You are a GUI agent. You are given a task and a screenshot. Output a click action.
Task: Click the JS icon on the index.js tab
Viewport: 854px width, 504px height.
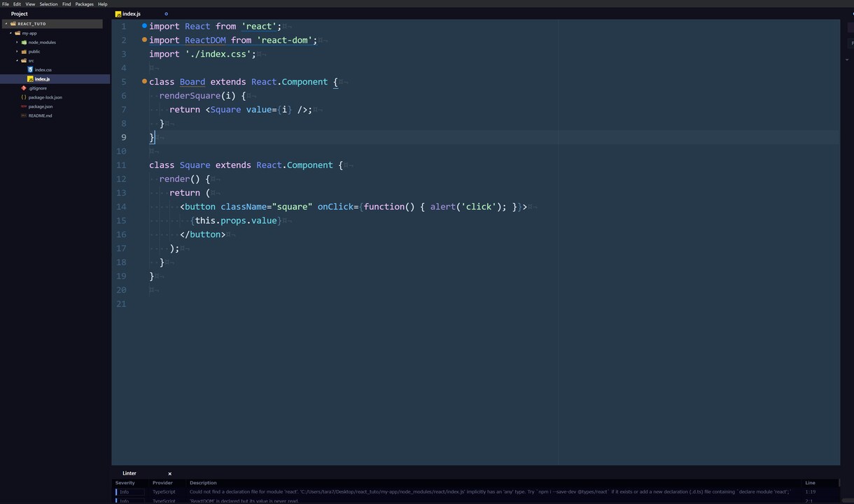118,14
